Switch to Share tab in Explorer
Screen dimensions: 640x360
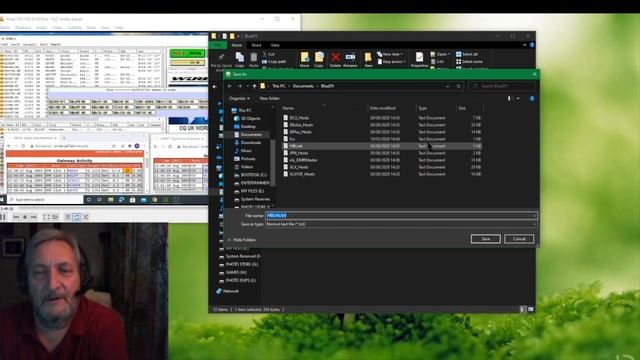coord(256,45)
